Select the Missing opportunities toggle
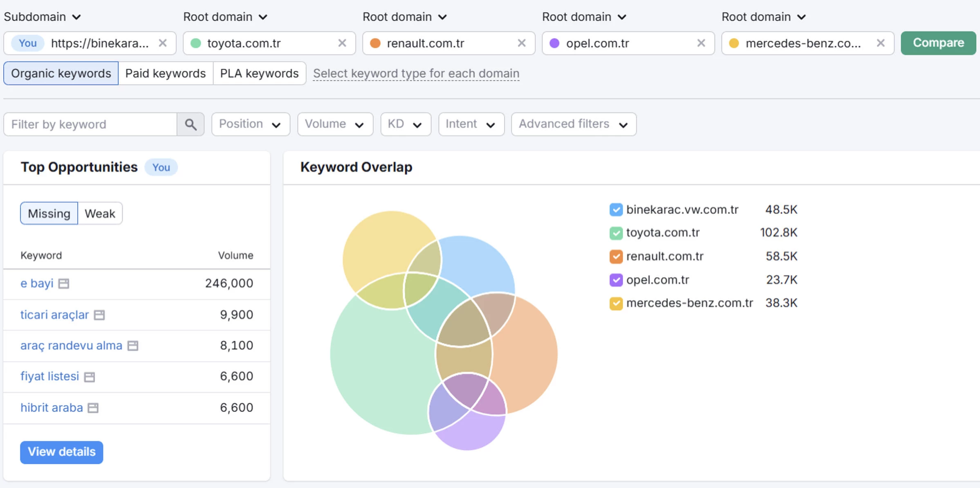The image size is (980, 488). (x=49, y=214)
